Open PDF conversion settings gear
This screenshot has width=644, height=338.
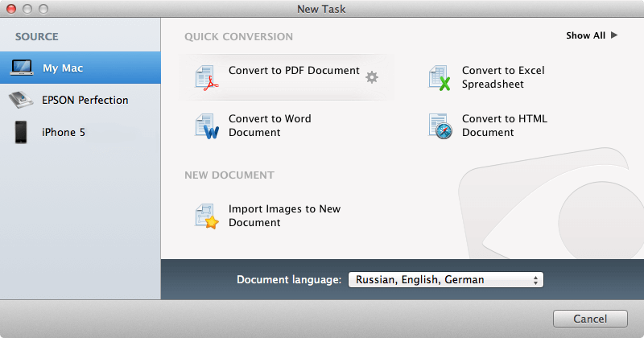(x=371, y=77)
